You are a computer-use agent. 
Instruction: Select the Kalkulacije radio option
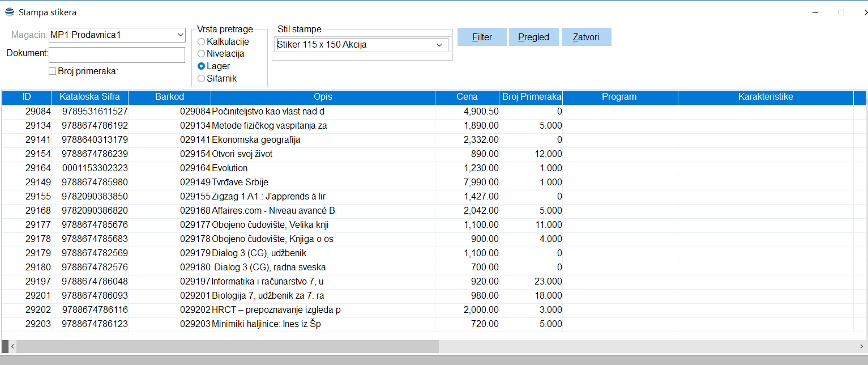click(201, 41)
